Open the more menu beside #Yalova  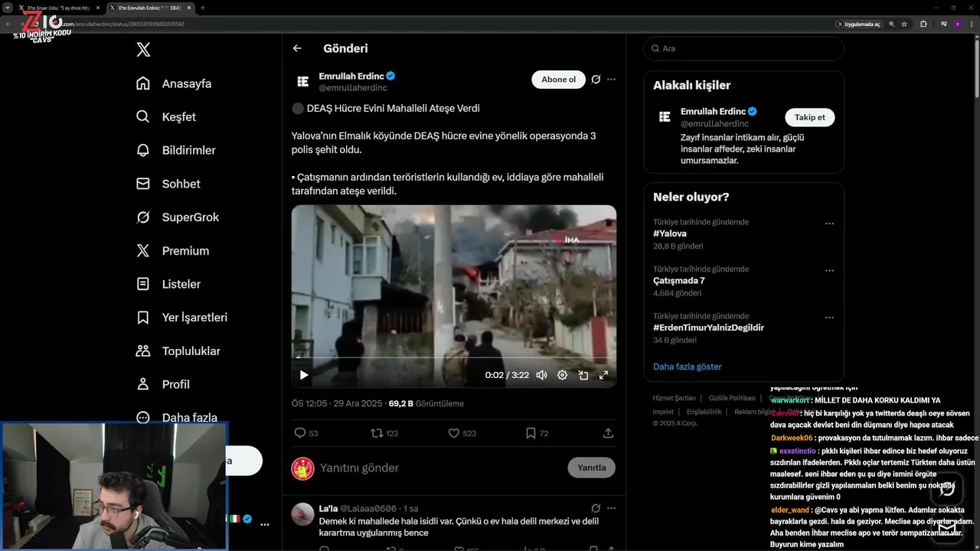(829, 223)
